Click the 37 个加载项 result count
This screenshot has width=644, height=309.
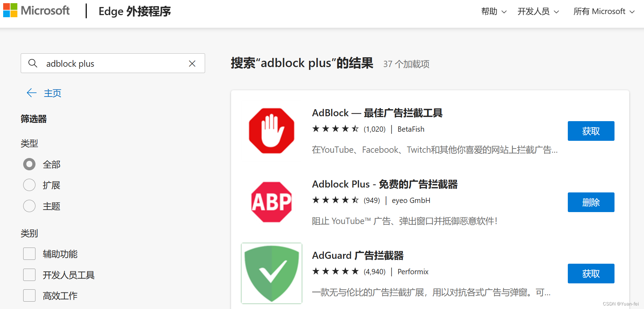tap(406, 64)
